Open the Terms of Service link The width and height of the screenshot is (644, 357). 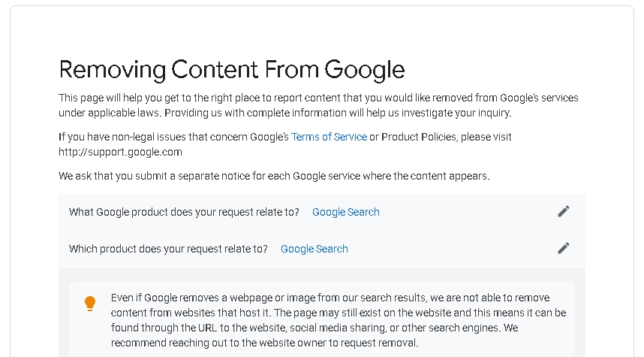click(329, 137)
